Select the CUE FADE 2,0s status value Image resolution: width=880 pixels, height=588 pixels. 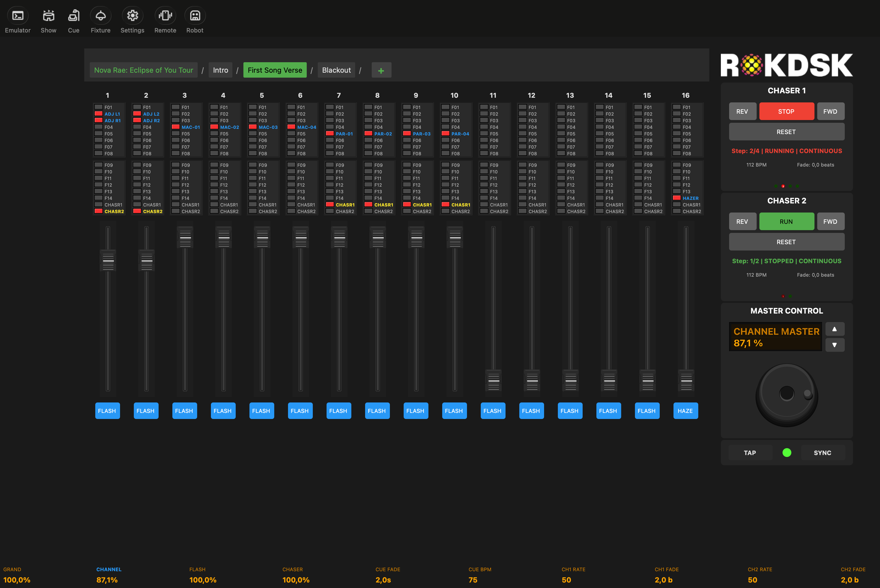pos(383,580)
